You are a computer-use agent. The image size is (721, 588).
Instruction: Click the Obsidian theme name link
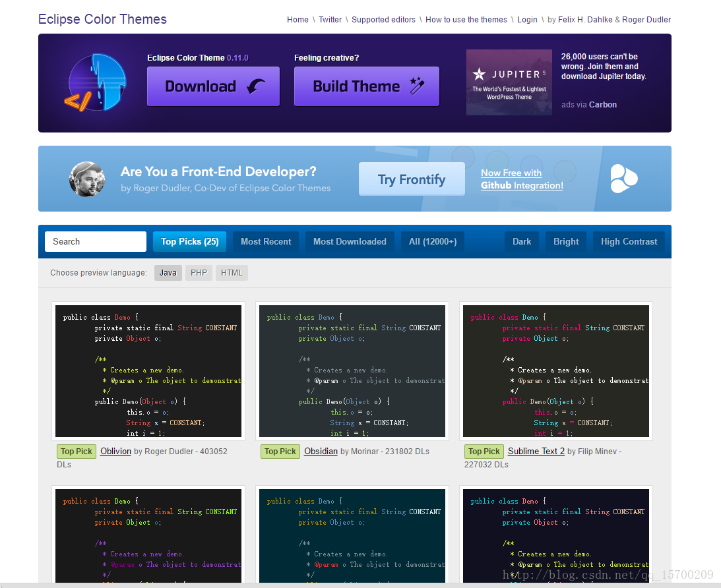(321, 451)
